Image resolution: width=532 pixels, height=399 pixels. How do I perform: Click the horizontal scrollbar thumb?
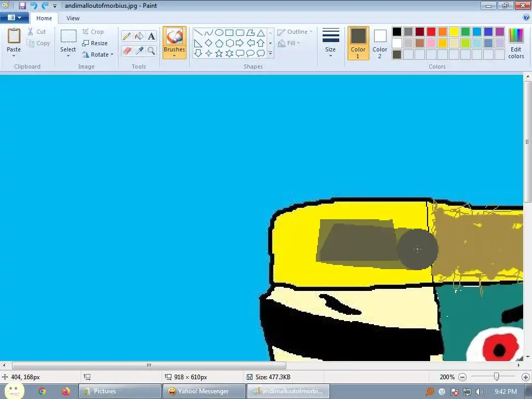(x=149, y=365)
